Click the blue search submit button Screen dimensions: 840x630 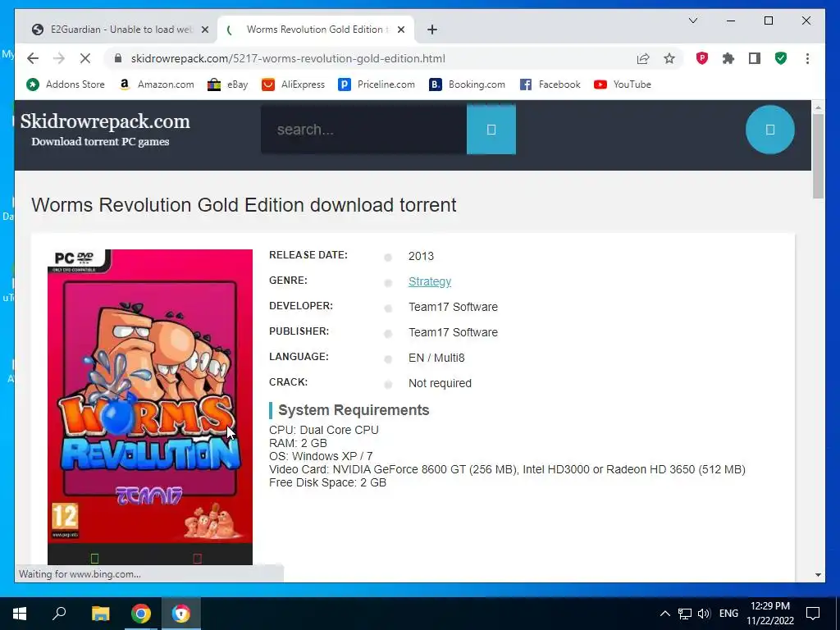click(x=491, y=129)
